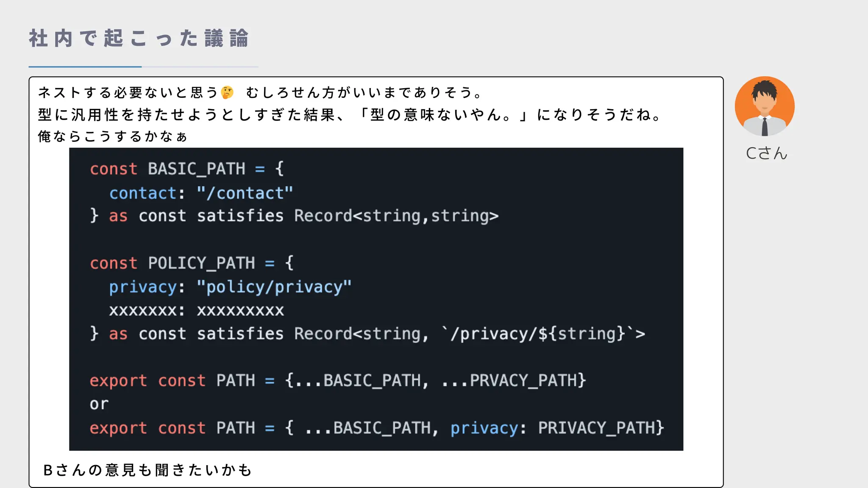The image size is (868, 488).
Task: Click the sentence 俺ならこうするかなぁ
Action: (x=112, y=136)
